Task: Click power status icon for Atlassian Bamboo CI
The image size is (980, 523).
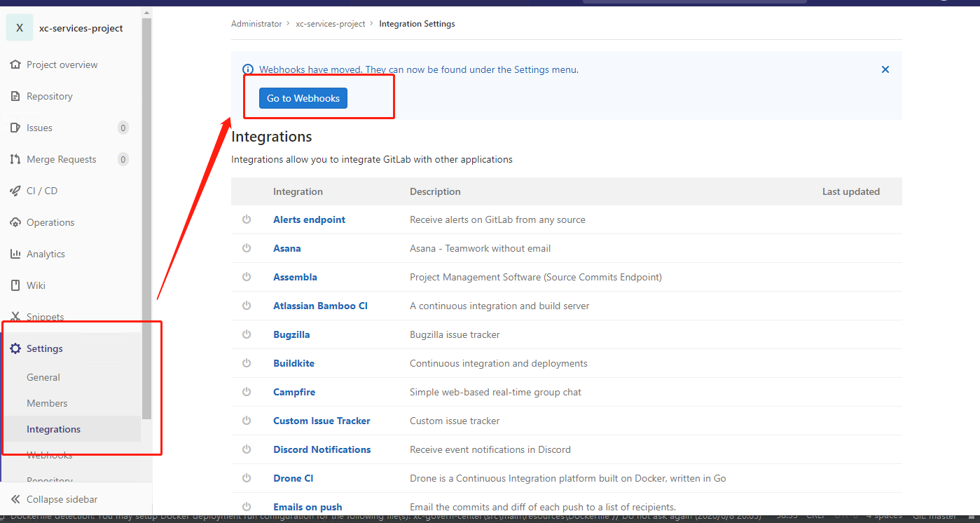Action: (247, 306)
